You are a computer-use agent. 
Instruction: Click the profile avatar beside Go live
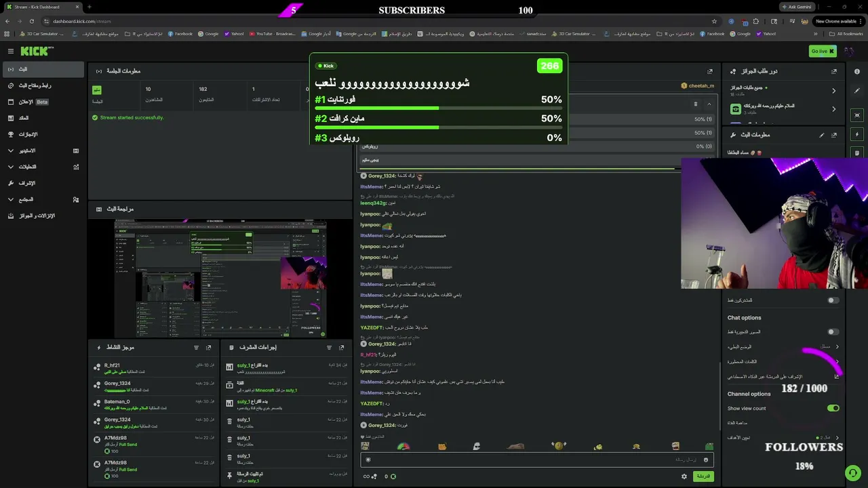click(x=848, y=51)
